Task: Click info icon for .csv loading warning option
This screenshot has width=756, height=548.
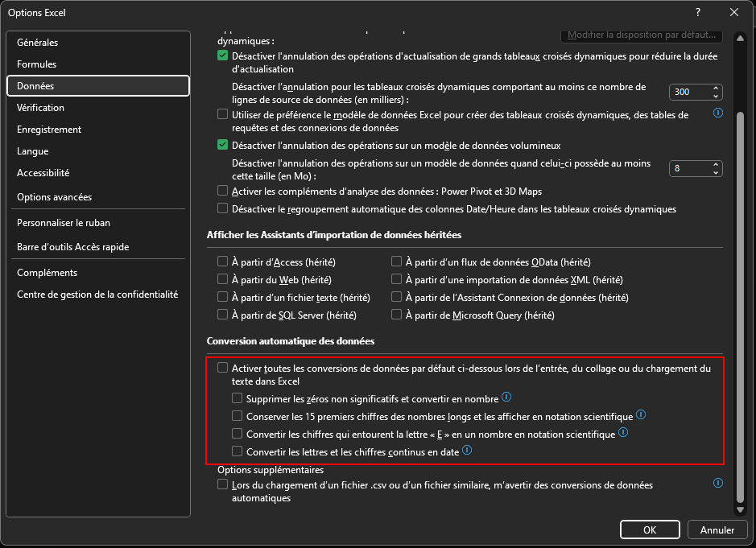Action: coord(718,484)
